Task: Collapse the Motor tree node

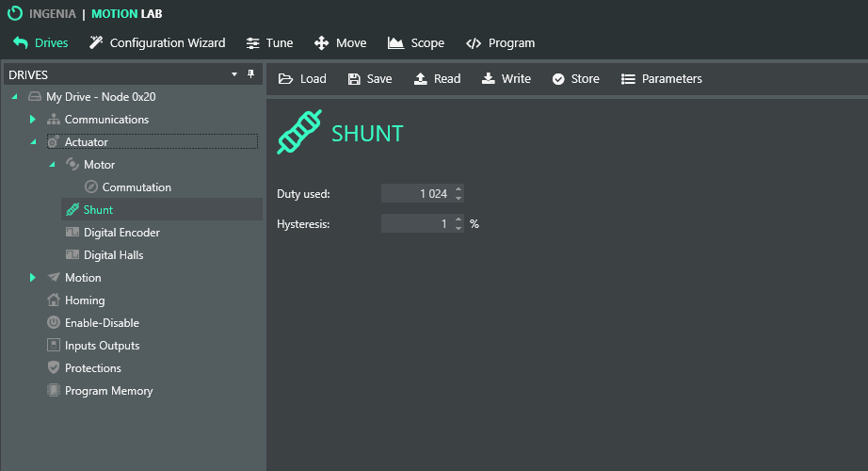Action: 52,165
